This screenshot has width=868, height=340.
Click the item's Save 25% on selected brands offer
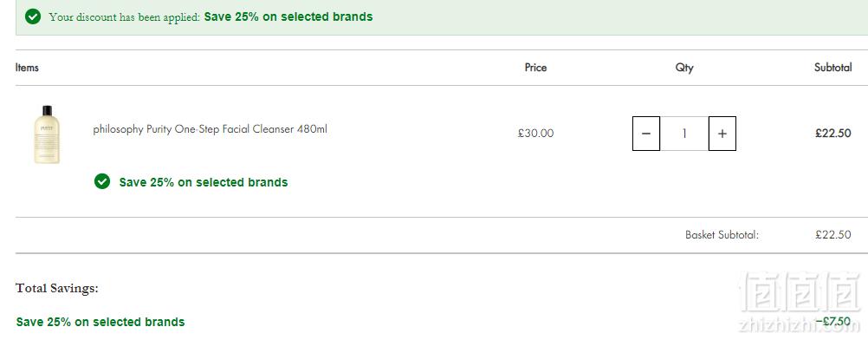pyautogui.click(x=204, y=182)
